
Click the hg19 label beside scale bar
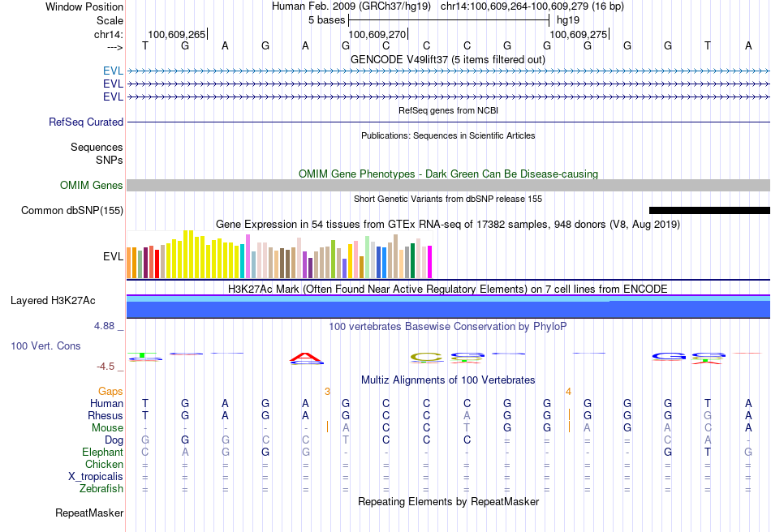click(568, 20)
